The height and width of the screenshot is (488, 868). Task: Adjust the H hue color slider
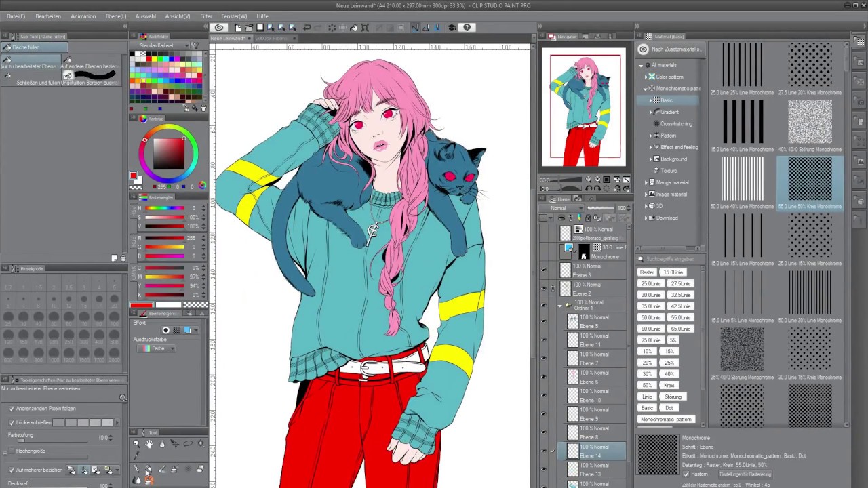pos(165,209)
